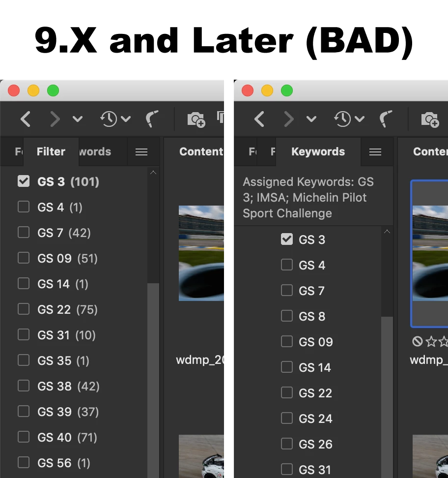This screenshot has width=448, height=478.
Task: Get photos from camera, right window
Action: click(x=430, y=119)
